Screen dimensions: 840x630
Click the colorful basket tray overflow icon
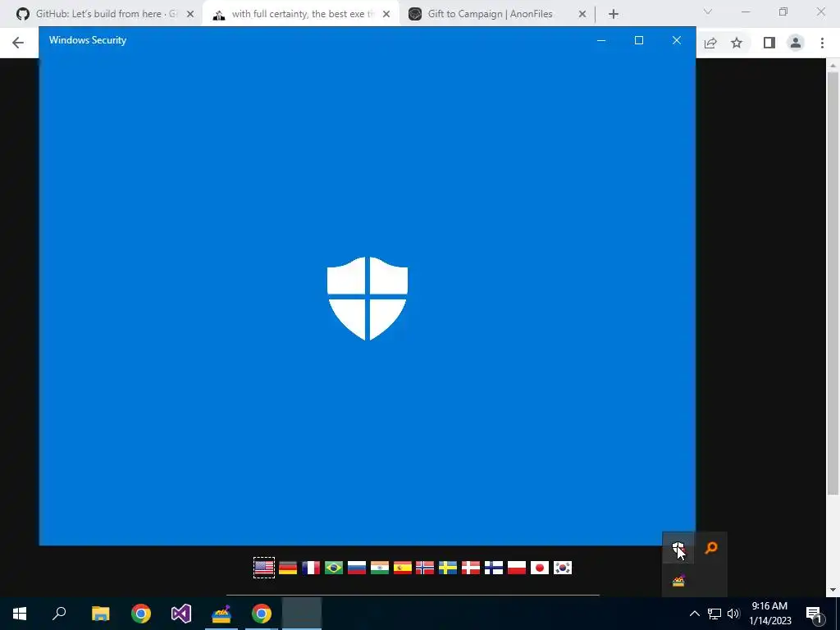coord(678,580)
